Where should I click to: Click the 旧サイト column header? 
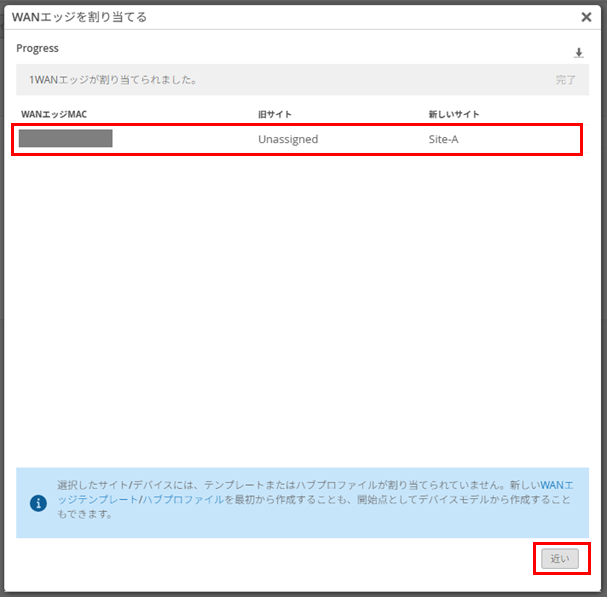click(x=275, y=114)
